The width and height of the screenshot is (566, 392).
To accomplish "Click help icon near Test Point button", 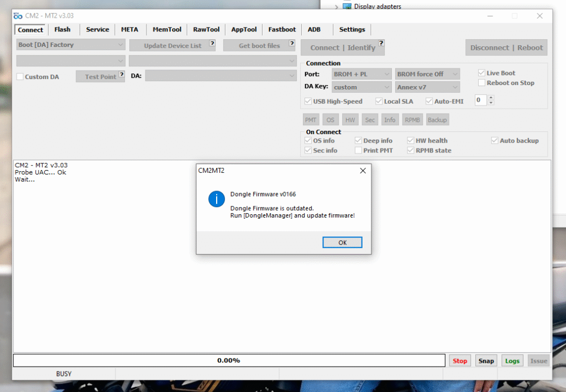I will (121, 73).
